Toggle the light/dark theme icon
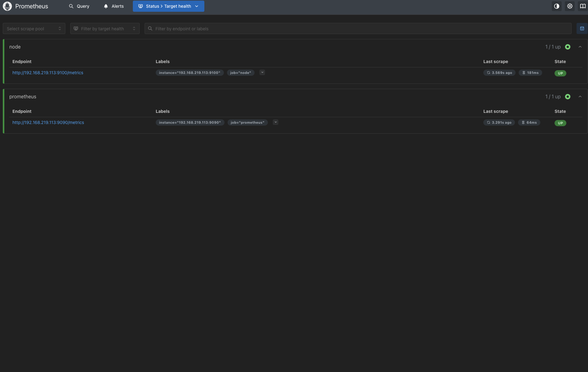588x372 pixels. 557,6
